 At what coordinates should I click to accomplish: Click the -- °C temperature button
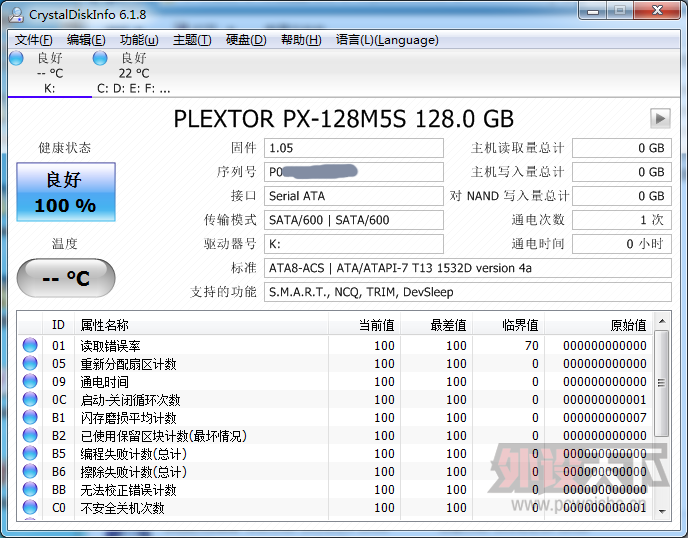[66, 278]
